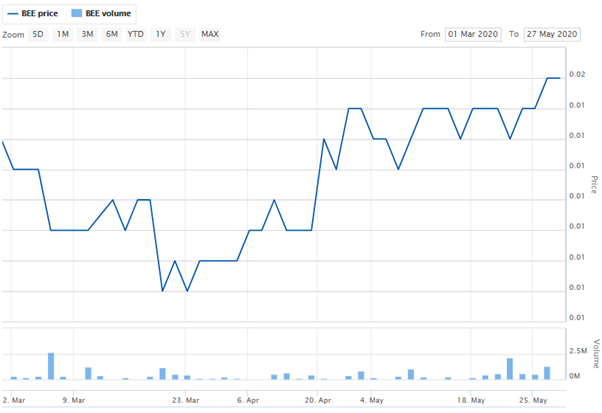The image size is (602, 413).
Task: Click the 9. Mar date label
Action: pyautogui.click(x=74, y=400)
